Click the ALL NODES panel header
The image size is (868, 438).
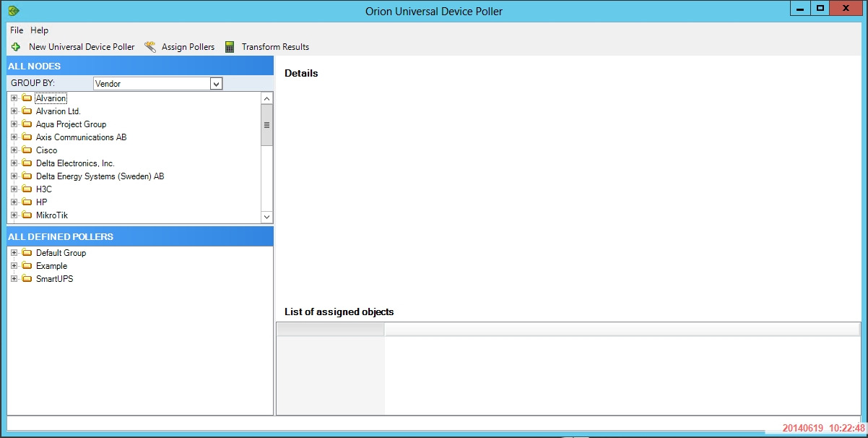(140, 66)
